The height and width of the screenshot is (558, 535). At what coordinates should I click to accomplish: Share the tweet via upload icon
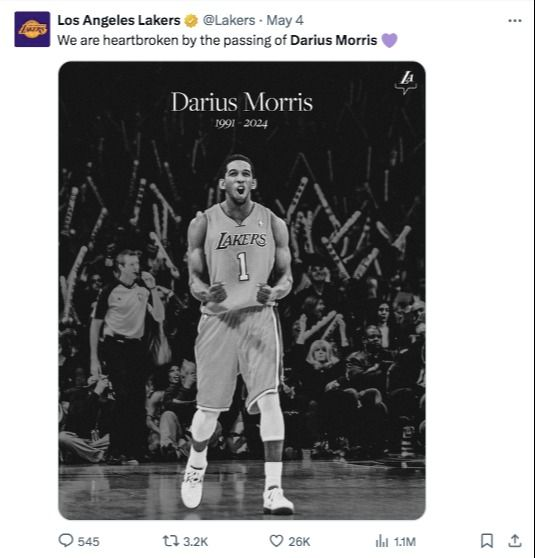coord(515,541)
